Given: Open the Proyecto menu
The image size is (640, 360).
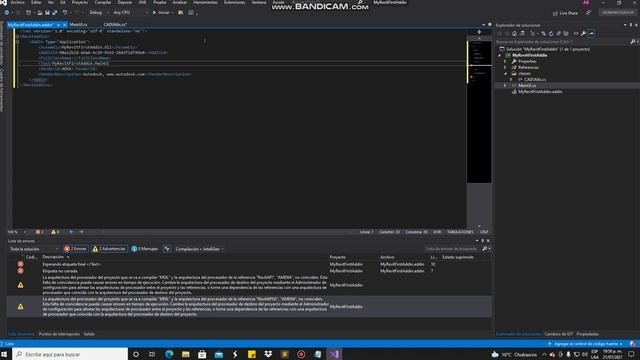Looking at the screenshot, I should (x=80, y=2).
